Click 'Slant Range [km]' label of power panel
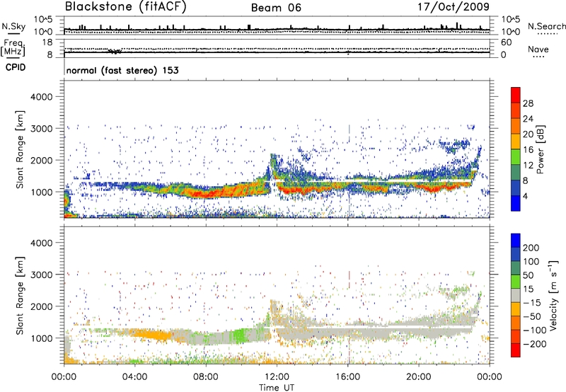566x392 pixels. [x=20, y=149]
